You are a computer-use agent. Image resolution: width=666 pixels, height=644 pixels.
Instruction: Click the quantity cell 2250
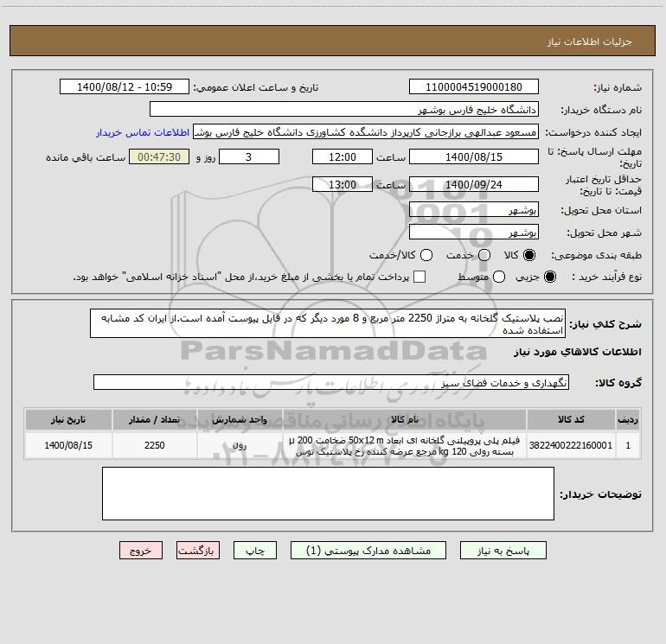[x=155, y=445]
